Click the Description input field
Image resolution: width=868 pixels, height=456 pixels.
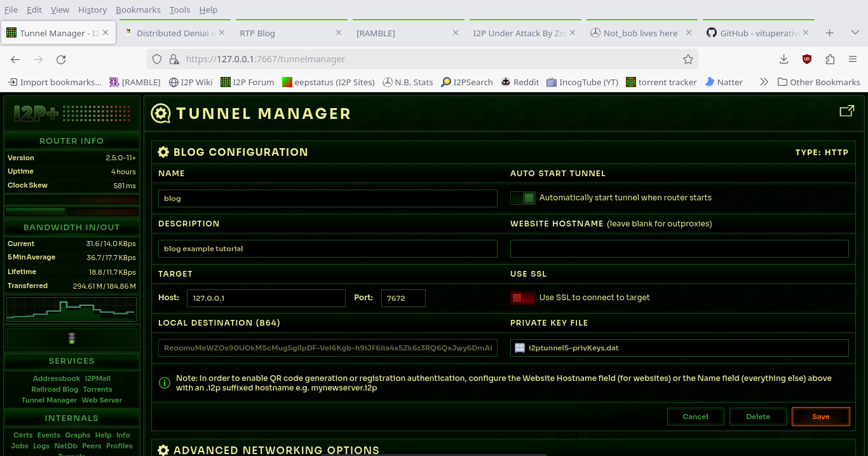point(328,249)
